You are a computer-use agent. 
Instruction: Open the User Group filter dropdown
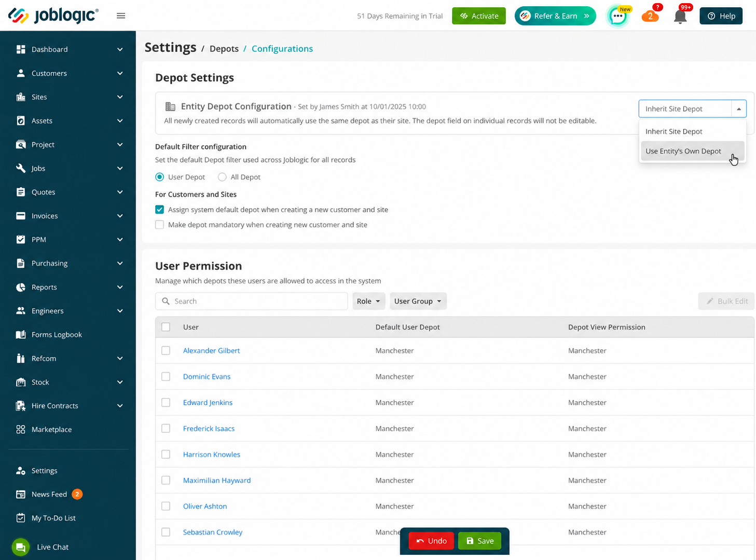418,301
